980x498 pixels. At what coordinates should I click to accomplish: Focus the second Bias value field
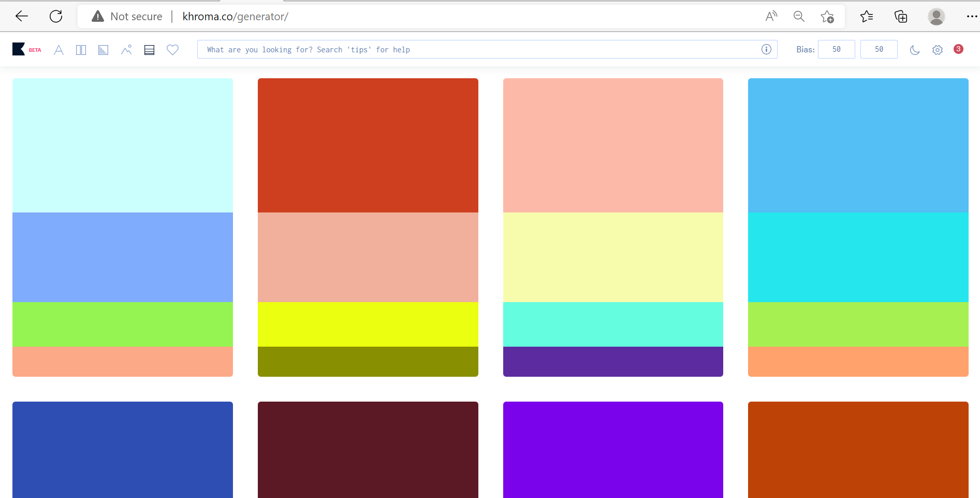pos(879,49)
